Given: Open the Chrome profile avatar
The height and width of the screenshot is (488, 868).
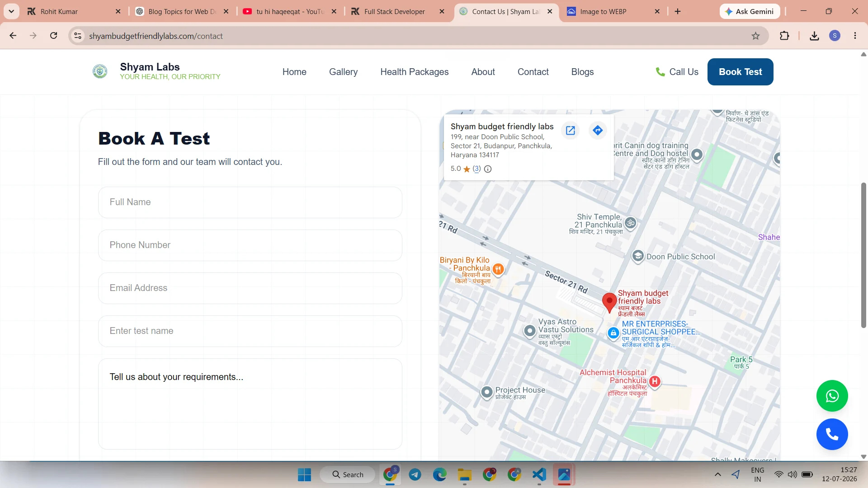Looking at the screenshot, I should [x=835, y=36].
